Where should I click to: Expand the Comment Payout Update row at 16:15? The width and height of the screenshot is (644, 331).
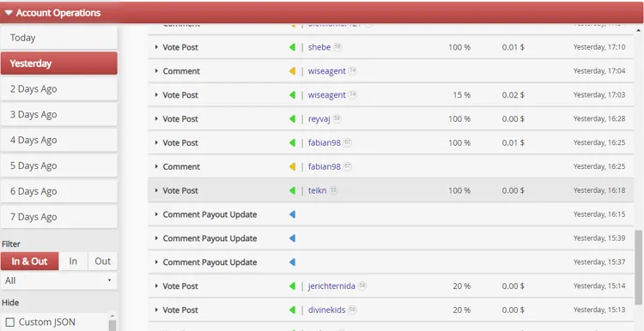[x=156, y=214]
